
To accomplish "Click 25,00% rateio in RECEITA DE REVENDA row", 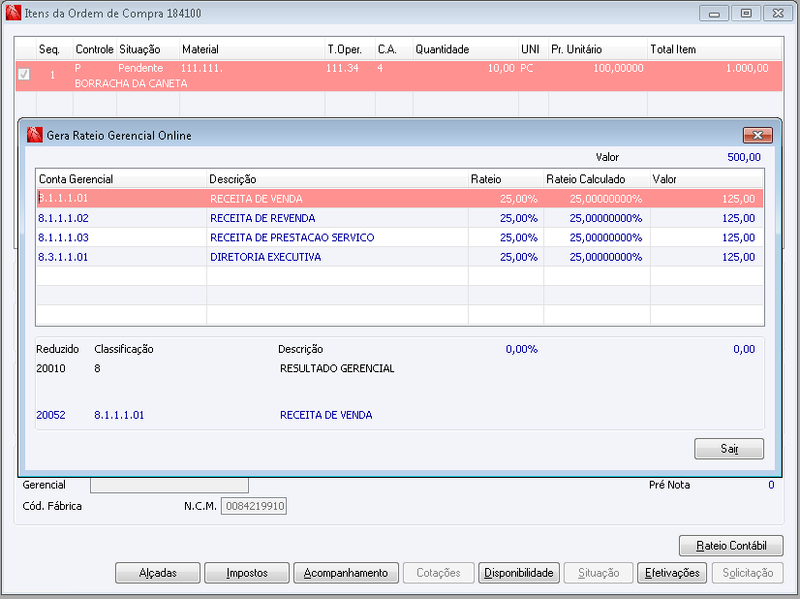I will pyautogui.click(x=518, y=218).
